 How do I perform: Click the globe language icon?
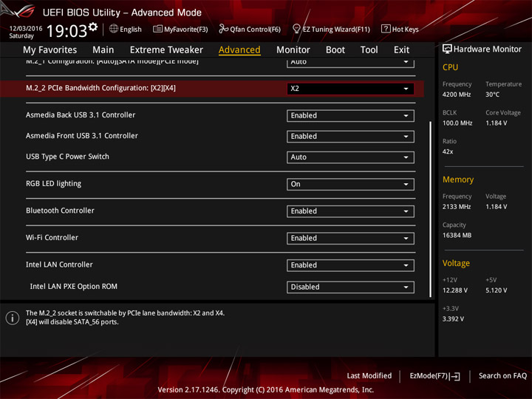click(x=114, y=29)
